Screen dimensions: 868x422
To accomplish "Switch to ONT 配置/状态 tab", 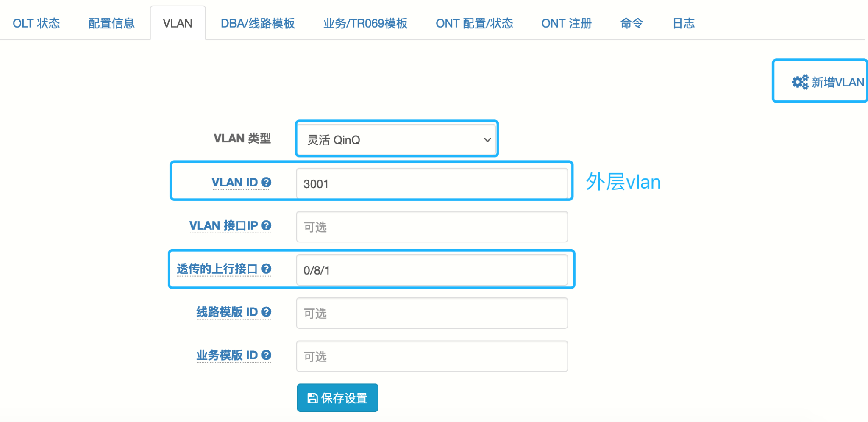I will [x=474, y=23].
